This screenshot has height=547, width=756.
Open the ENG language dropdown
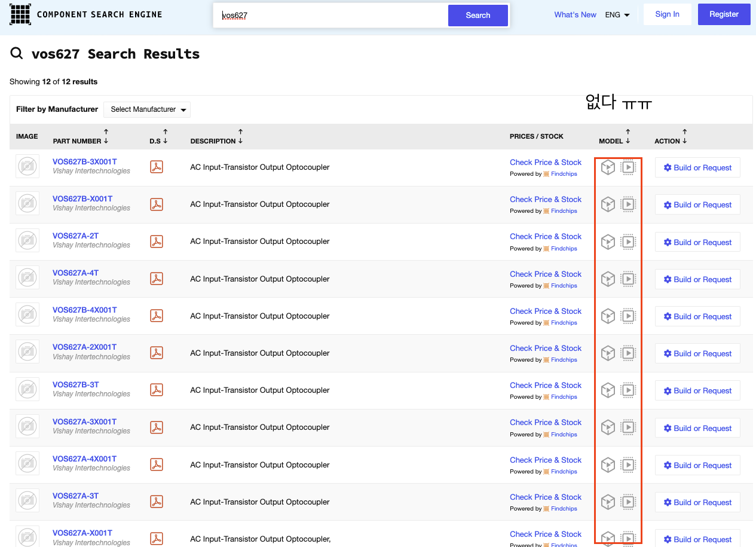(x=617, y=15)
